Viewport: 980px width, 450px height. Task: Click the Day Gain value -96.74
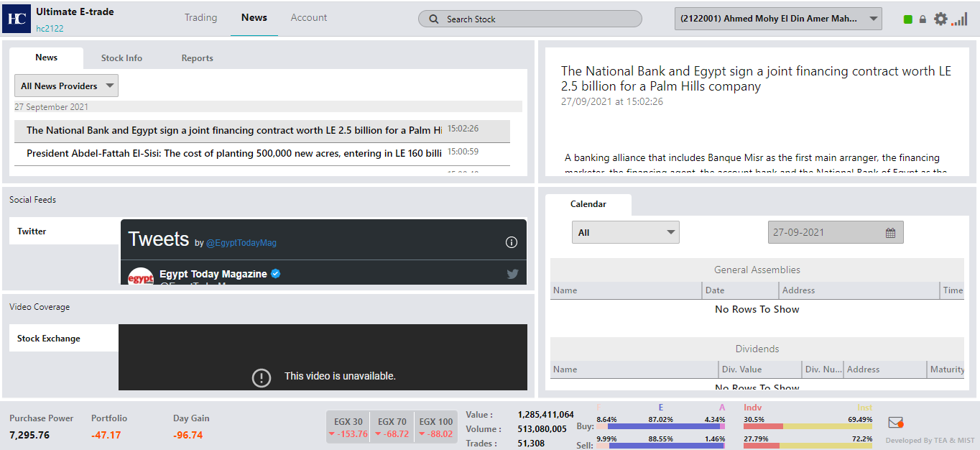coord(188,435)
